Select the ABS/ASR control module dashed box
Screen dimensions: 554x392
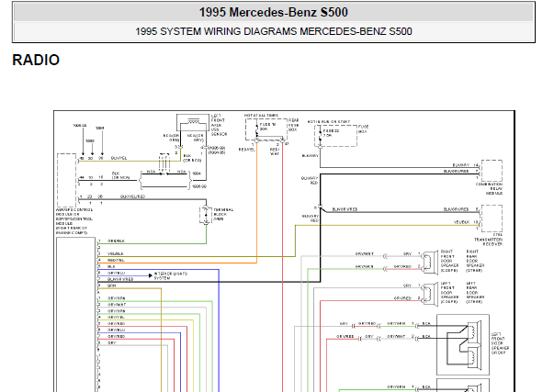click(66, 180)
